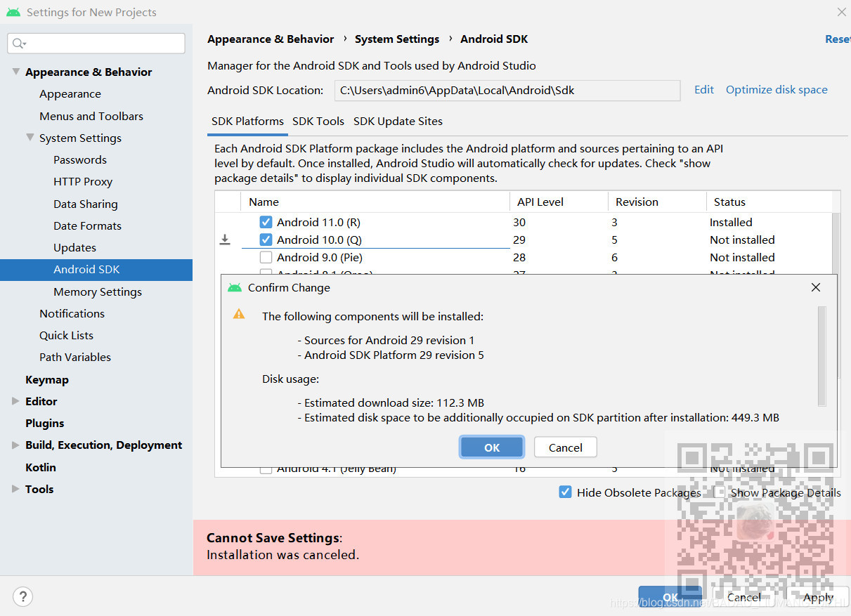
Task: Click API level 30 cell
Action: [x=519, y=222]
